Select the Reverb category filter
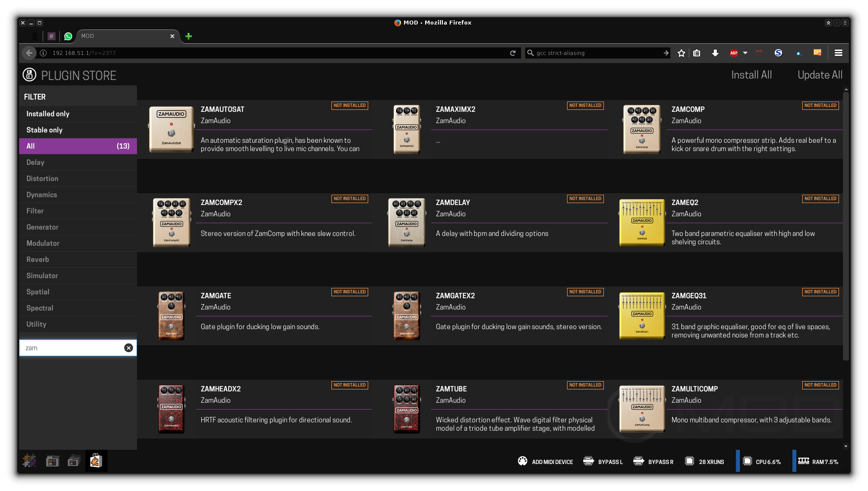Viewport: 868px width, 491px height. coord(38,259)
